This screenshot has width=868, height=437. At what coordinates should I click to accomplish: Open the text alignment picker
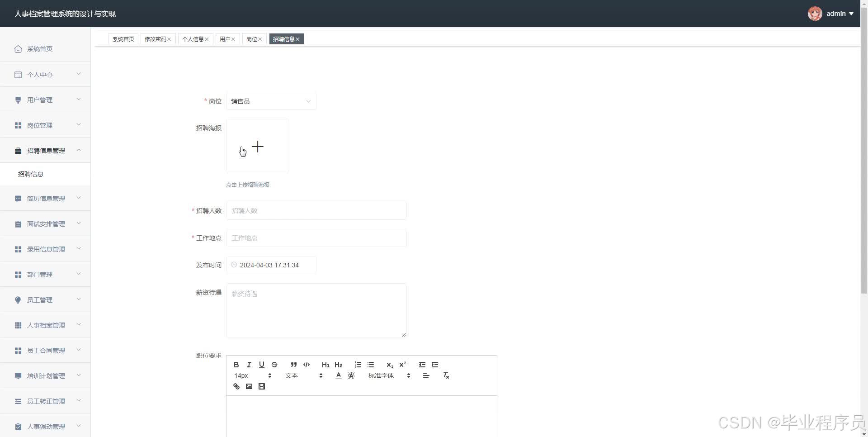426,375
